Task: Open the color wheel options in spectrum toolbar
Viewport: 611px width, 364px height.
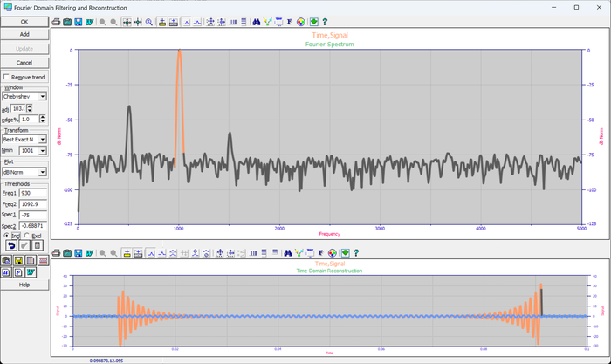Action: [x=301, y=22]
